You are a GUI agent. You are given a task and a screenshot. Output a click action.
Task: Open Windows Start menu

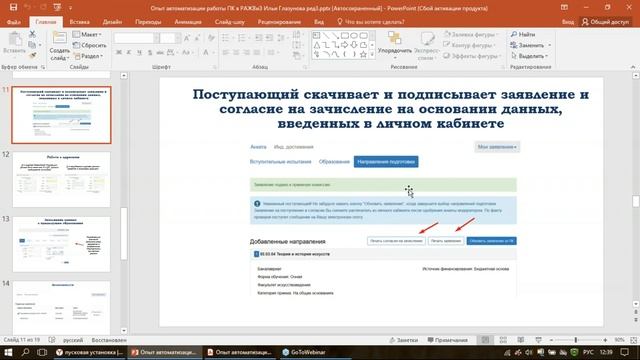tap(8, 352)
